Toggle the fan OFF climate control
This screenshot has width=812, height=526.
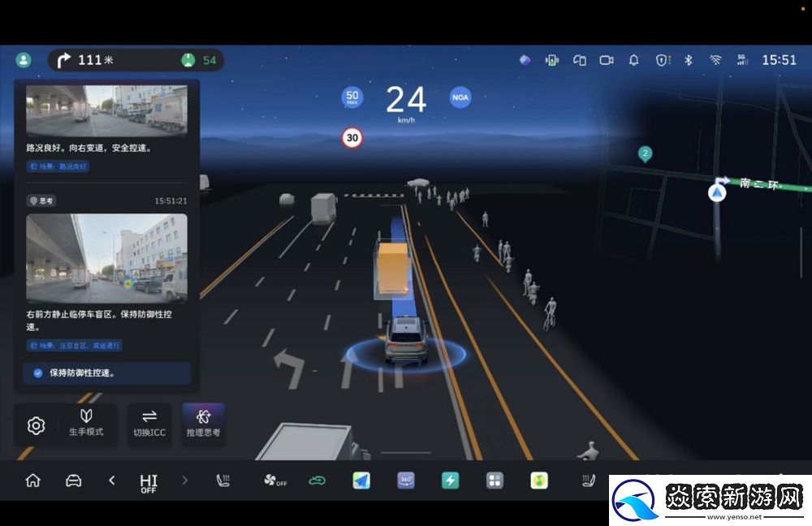click(x=275, y=481)
